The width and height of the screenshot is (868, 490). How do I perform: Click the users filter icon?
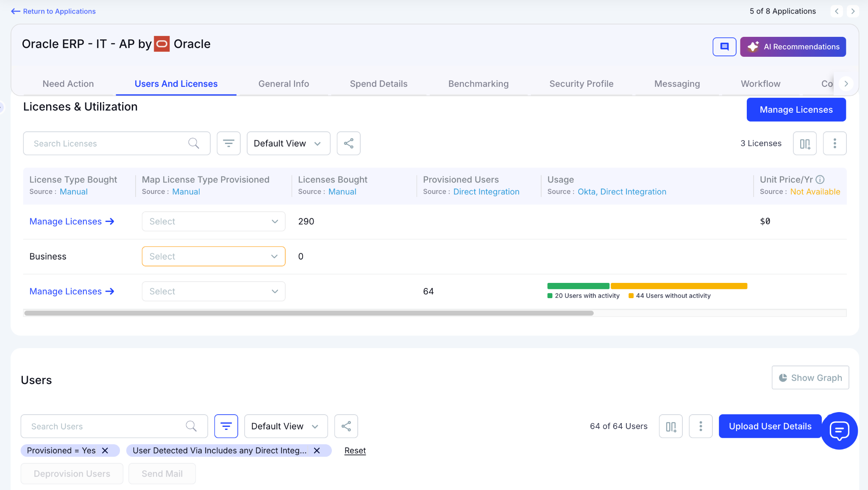click(226, 426)
